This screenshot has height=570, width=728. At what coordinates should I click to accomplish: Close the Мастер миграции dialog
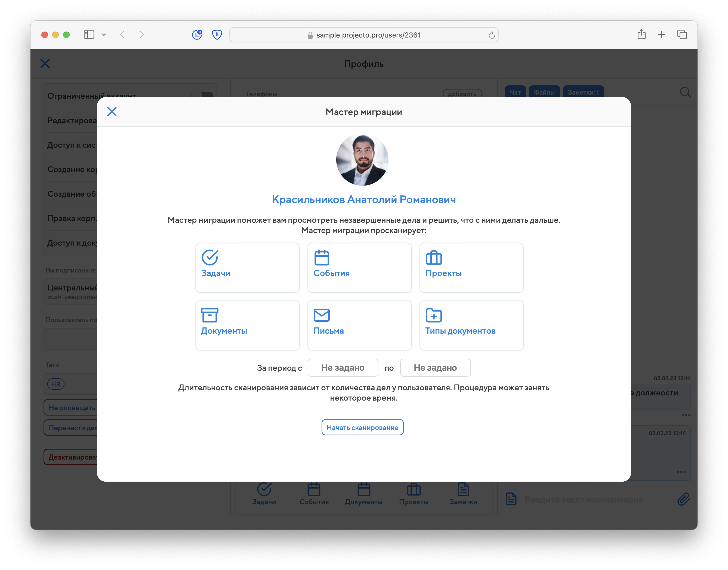pyautogui.click(x=112, y=112)
